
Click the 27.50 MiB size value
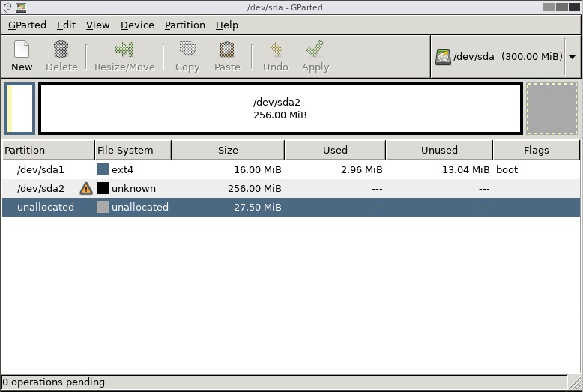pyautogui.click(x=257, y=207)
